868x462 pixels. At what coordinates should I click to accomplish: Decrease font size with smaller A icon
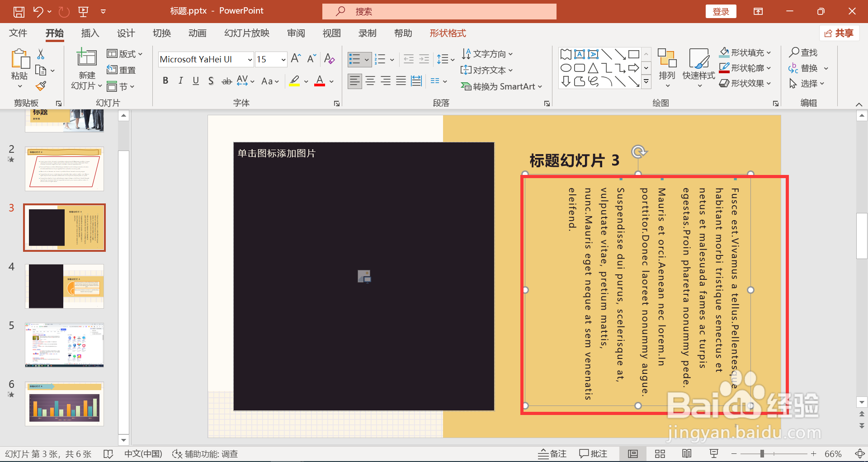coord(311,58)
